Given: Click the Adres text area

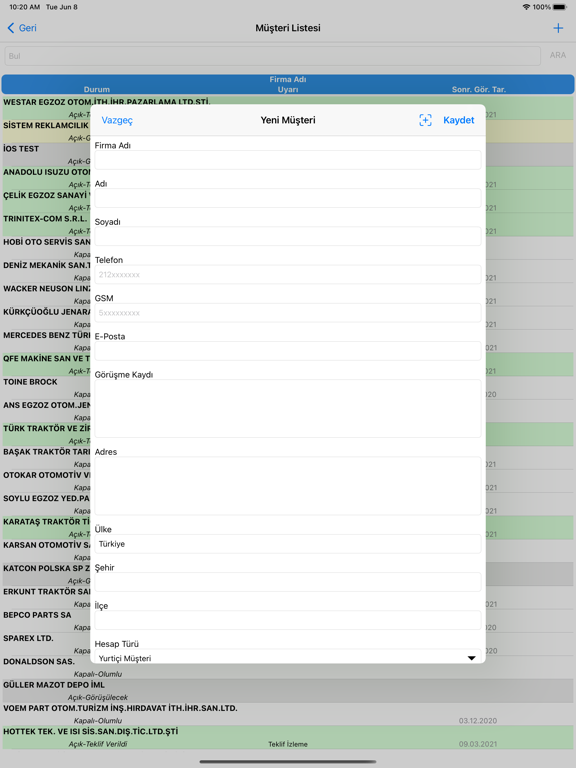Looking at the screenshot, I should (288, 486).
